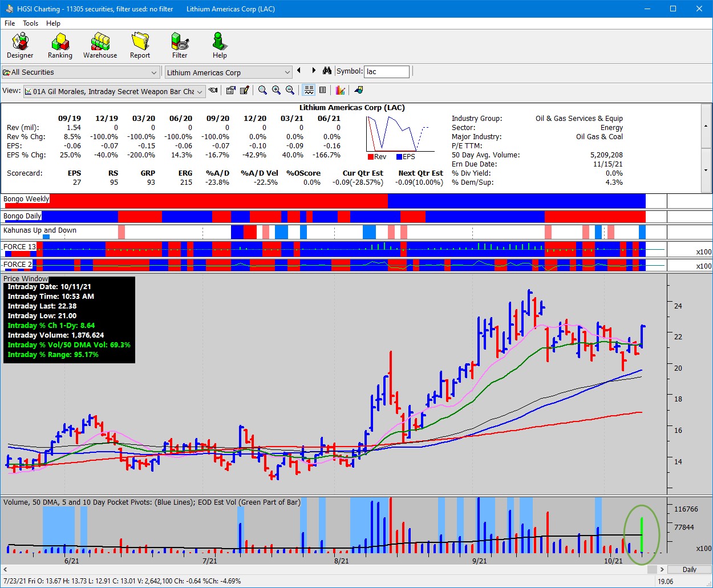Viewport: 713px width, 588px height.
Task: Click the Intraday Volume 1,876,624 line
Action: click(56, 335)
